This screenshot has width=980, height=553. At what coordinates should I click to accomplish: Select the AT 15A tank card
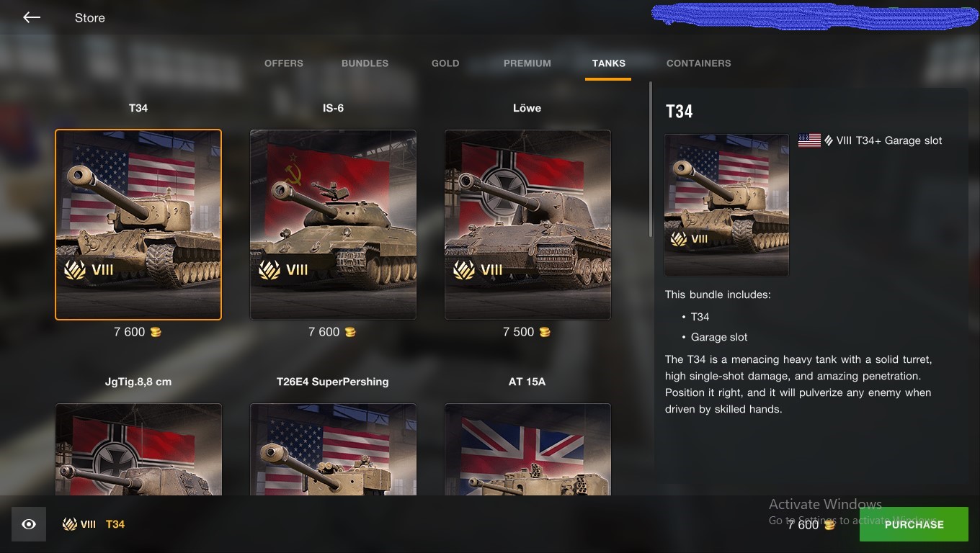[x=527, y=449]
